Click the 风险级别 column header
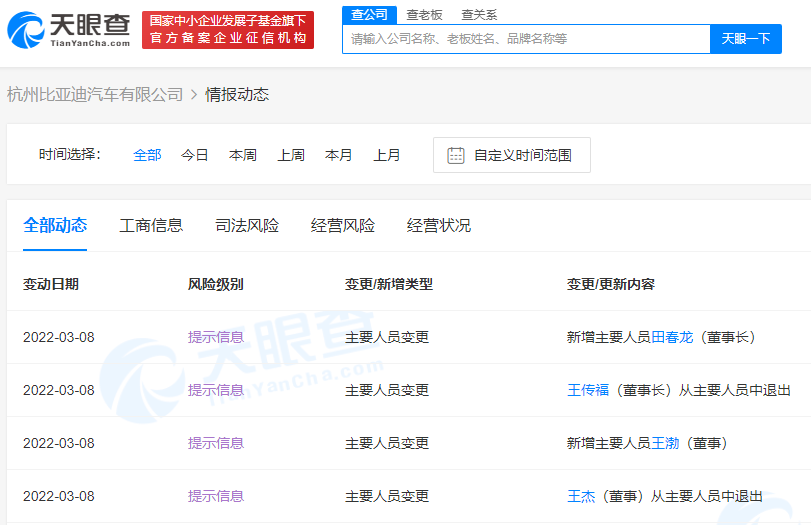 [215, 284]
